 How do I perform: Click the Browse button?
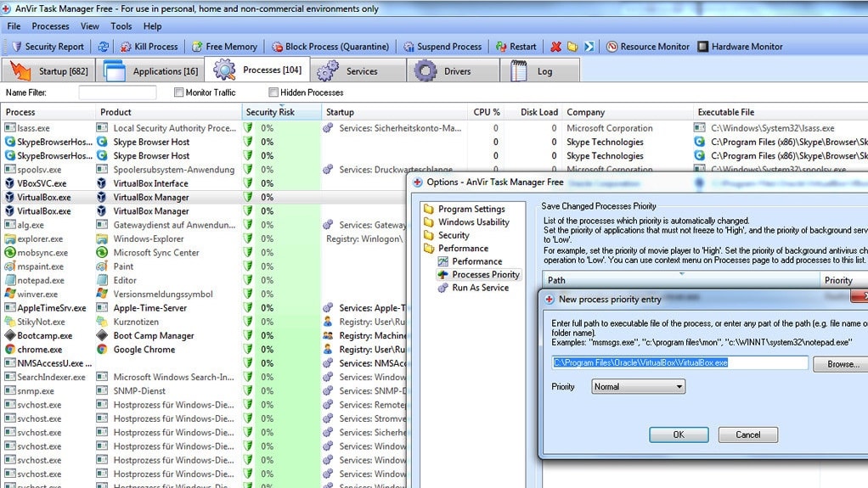(839, 364)
